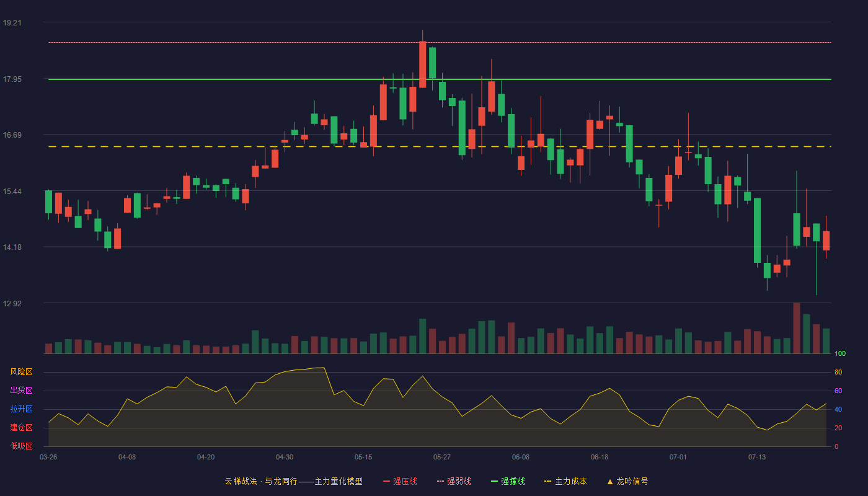
Task: Click the 04-30 date label
Action: (x=285, y=457)
